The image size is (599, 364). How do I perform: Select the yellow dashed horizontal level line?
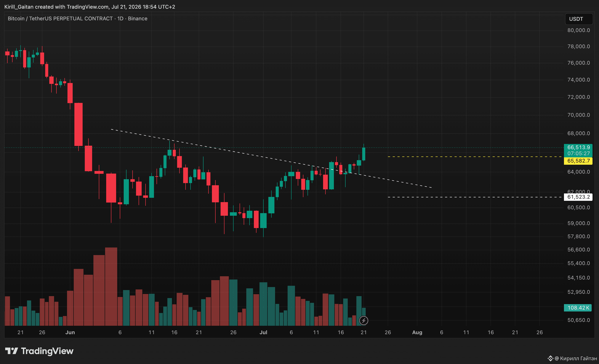click(x=475, y=157)
